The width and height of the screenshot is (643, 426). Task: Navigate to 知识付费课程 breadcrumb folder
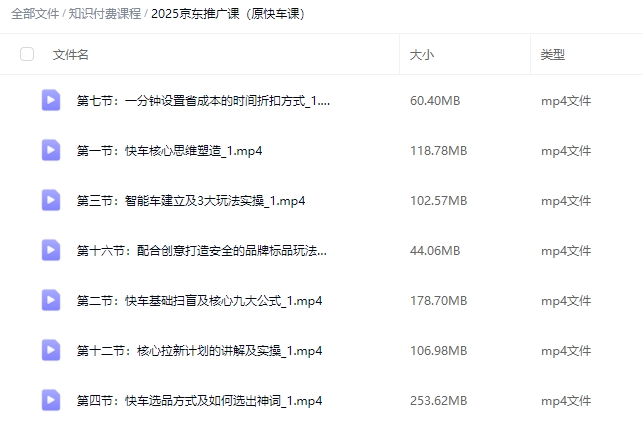[x=105, y=14]
